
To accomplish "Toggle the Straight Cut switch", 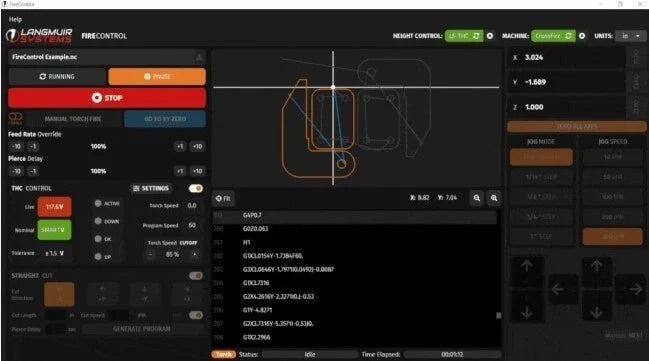I will [x=195, y=276].
